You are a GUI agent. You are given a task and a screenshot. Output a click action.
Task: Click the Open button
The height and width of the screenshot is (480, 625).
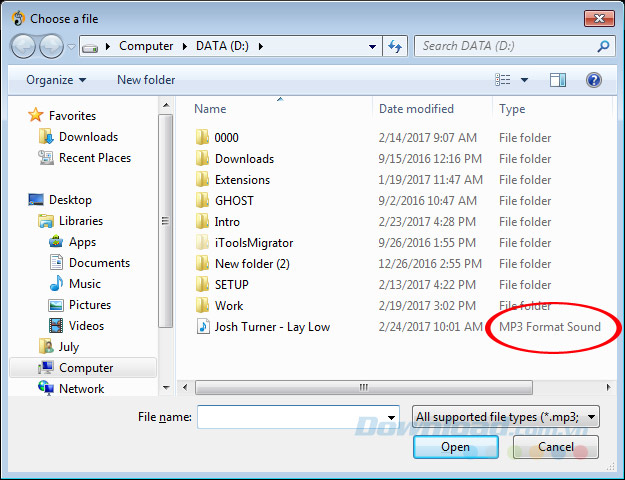(456, 447)
